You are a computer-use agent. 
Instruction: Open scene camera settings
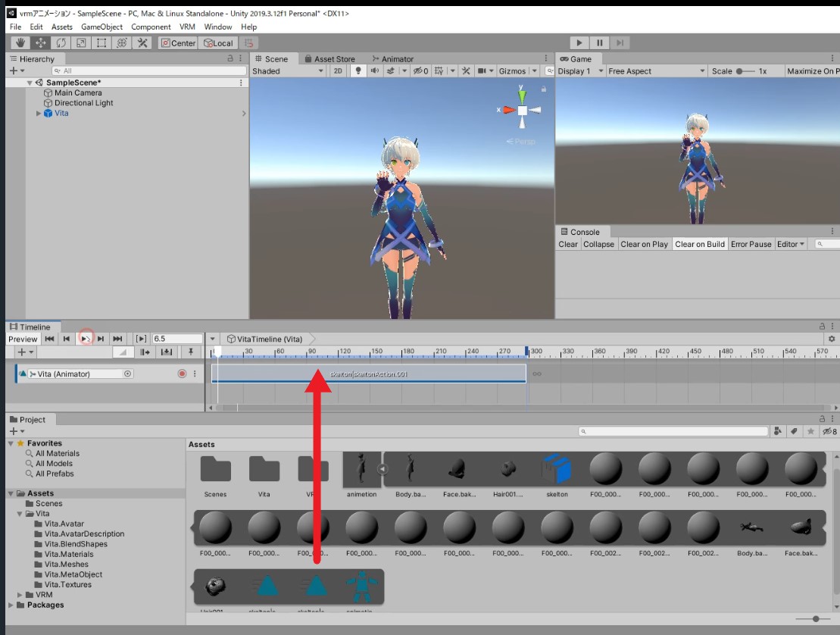(482, 70)
